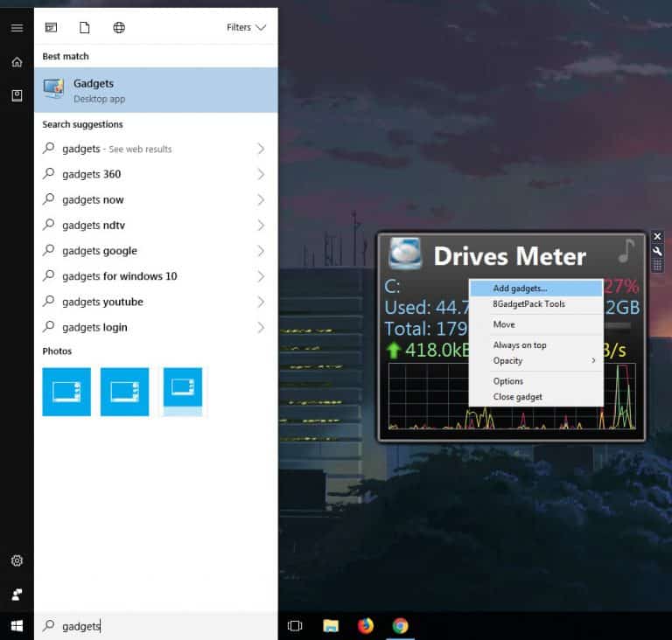This screenshot has height=640, width=672.
Task: Select 'gadgets youtube' suggestion
Action: click(x=156, y=302)
